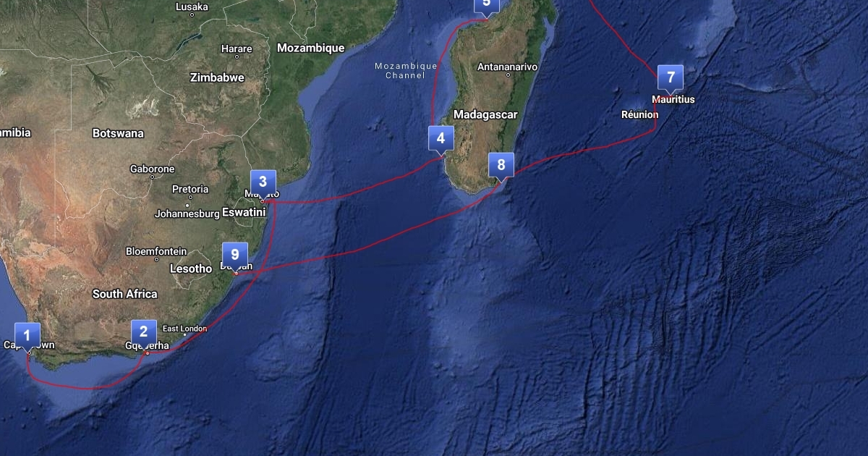Click the Pretoria city label
The height and width of the screenshot is (456, 868).
point(190,189)
